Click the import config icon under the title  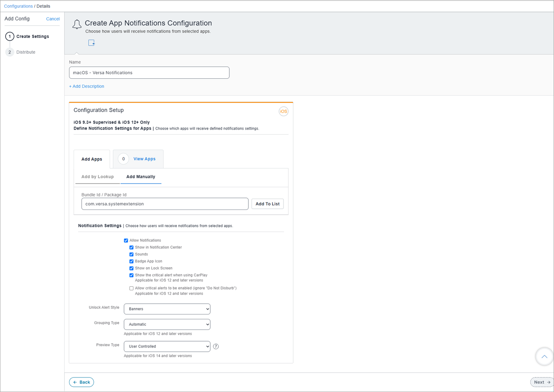click(92, 43)
